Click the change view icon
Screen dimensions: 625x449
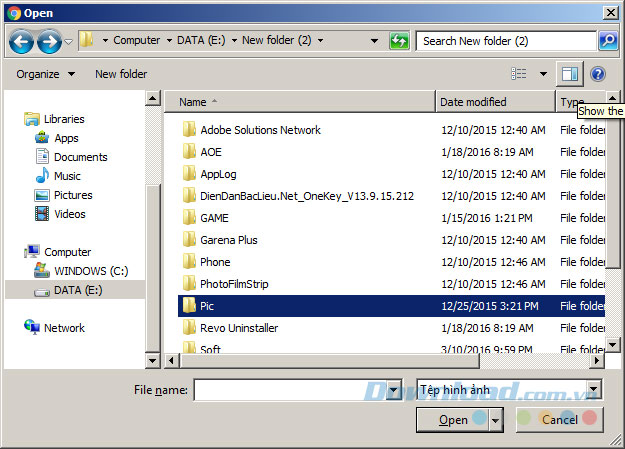click(519, 74)
